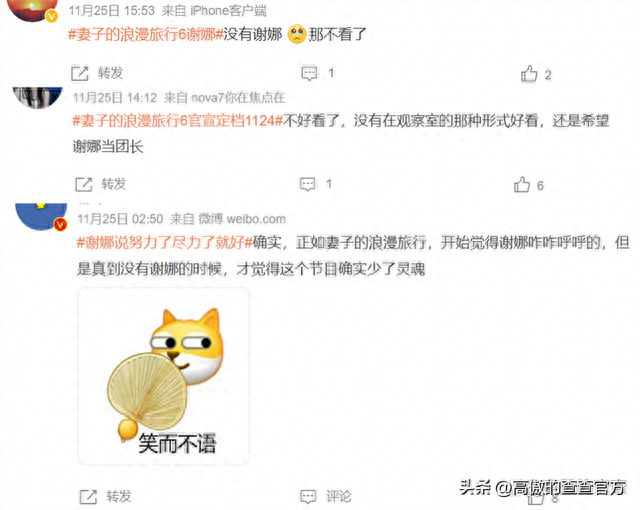
Task: Open the second poster's avatar
Action: click(x=38, y=98)
